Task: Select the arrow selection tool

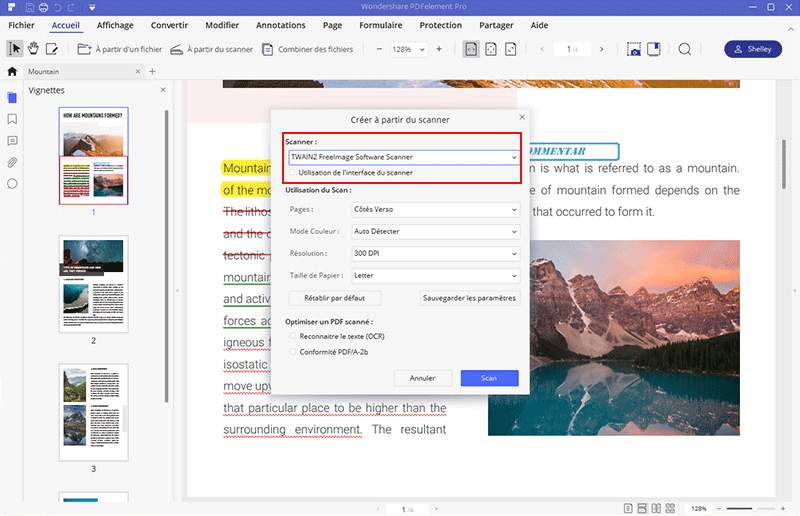Action: pyautogui.click(x=15, y=49)
